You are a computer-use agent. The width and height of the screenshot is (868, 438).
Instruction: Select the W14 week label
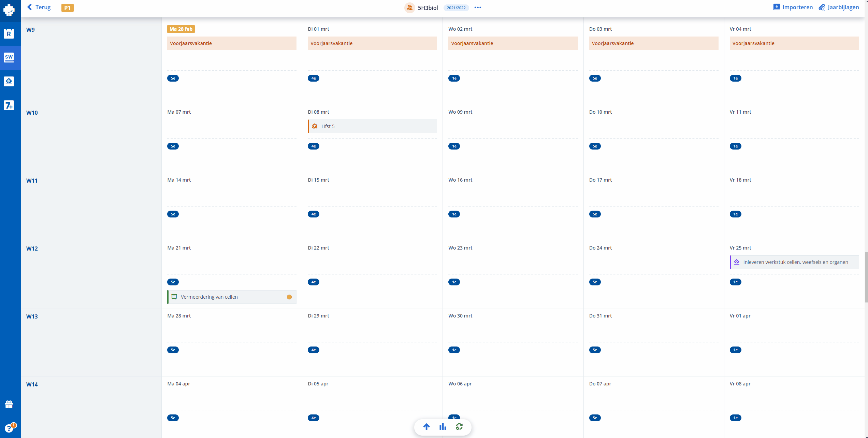click(32, 384)
